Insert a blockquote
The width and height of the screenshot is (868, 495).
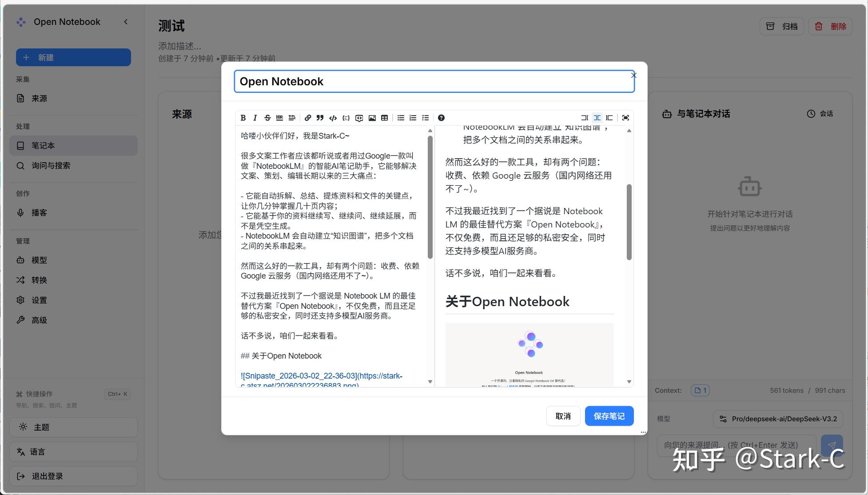click(320, 118)
